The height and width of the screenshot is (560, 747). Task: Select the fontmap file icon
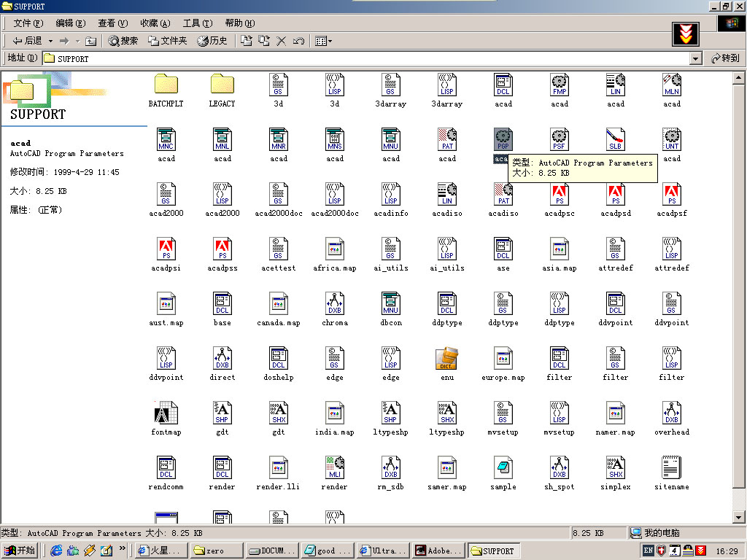click(166, 413)
